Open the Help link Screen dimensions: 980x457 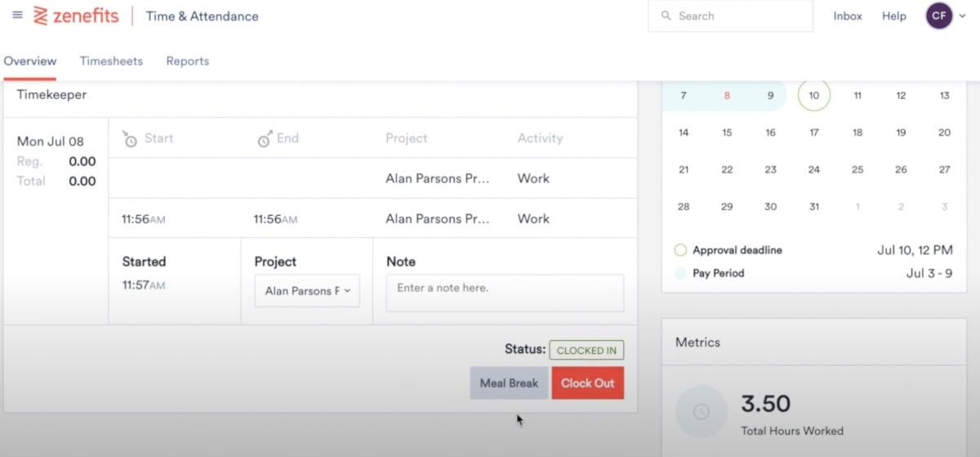coord(894,16)
